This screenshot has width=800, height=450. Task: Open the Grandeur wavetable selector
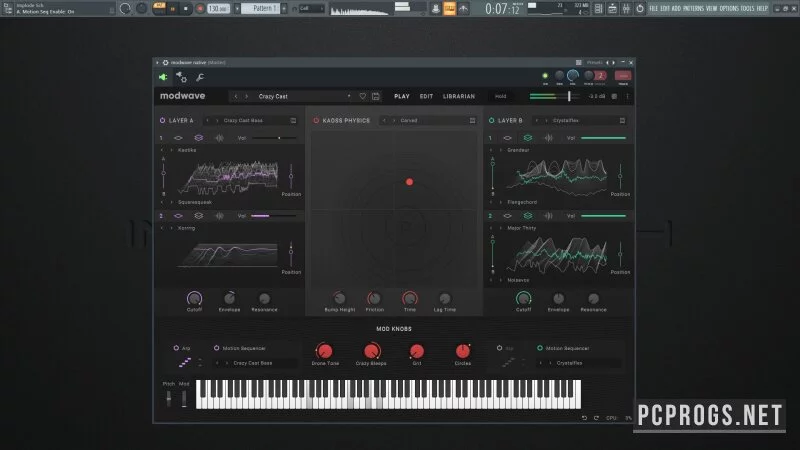(x=518, y=150)
